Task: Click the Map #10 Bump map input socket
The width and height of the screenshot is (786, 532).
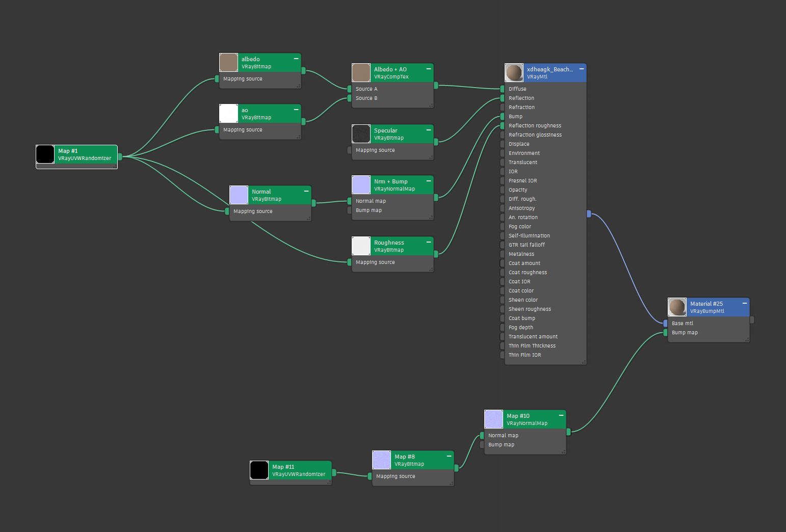Action: 482,444
